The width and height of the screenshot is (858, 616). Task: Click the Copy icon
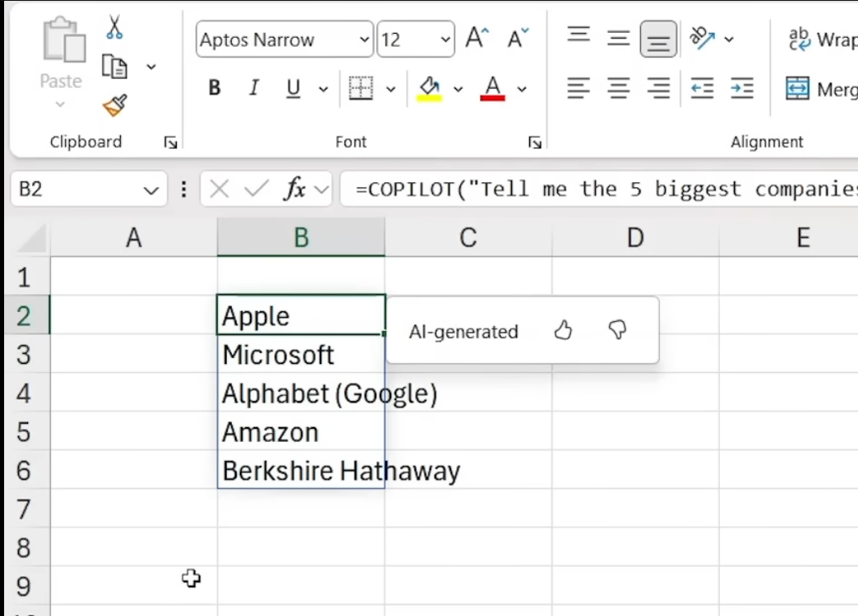(114, 67)
